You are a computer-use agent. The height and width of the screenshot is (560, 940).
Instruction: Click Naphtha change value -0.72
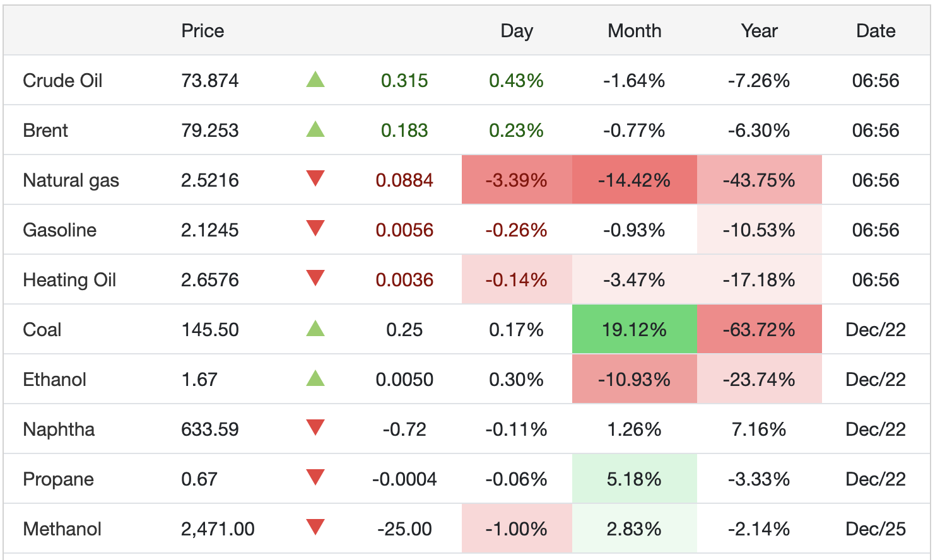404,429
